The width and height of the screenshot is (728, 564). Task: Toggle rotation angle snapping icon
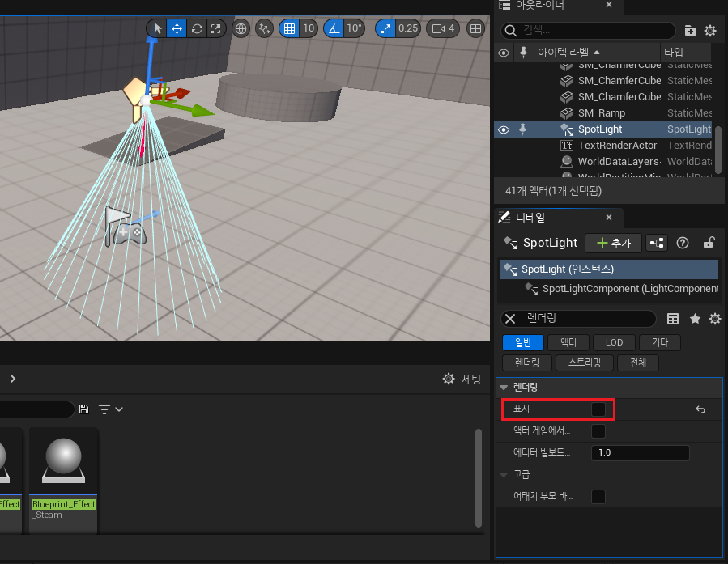tap(334, 29)
